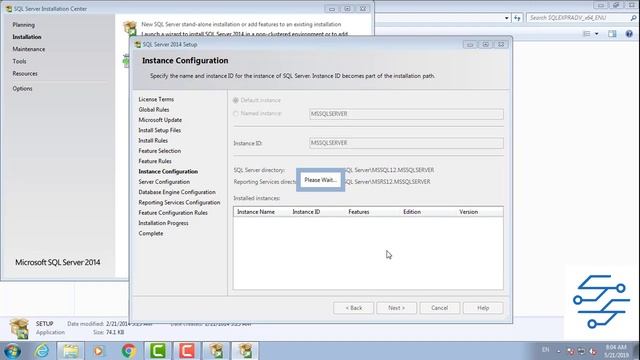Click Microsoft Update step
The image size is (640, 360).
click(x=160, y=120)
